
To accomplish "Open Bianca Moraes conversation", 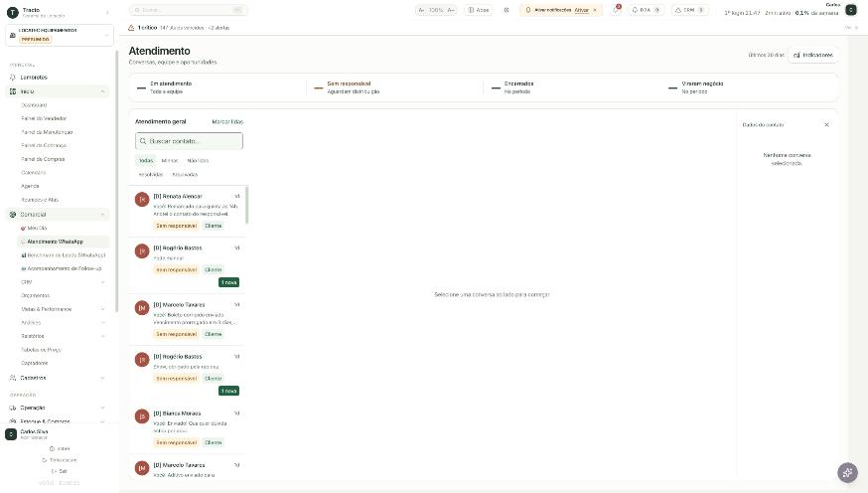I will pyautogui.click(x=188, y=428).
